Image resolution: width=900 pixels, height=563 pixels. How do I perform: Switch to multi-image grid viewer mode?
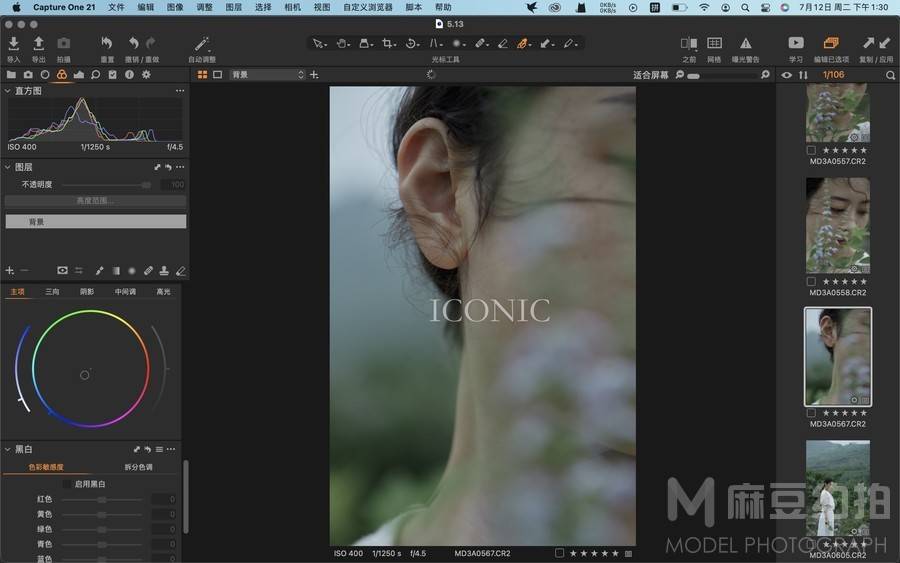coord(202,75)
